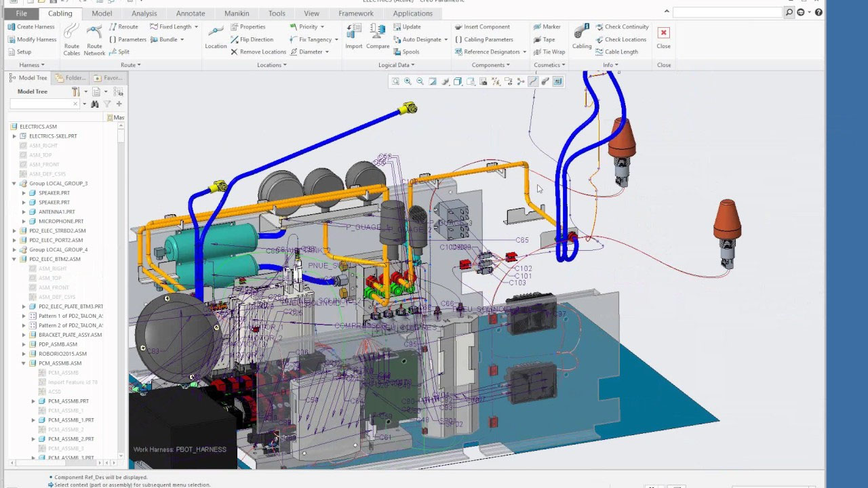The width and height of the screenshot is (868, 488).
Task: Select the Route Cables tool
Action: (x=71, y=39)
